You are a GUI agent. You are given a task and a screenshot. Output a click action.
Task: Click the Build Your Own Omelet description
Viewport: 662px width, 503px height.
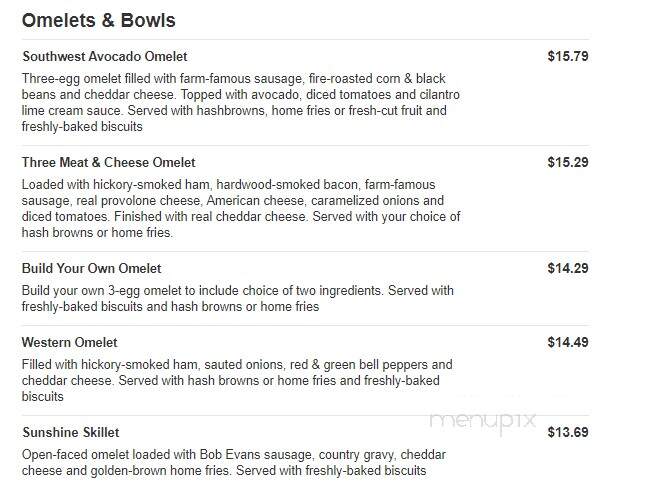(x=238, y=299)
